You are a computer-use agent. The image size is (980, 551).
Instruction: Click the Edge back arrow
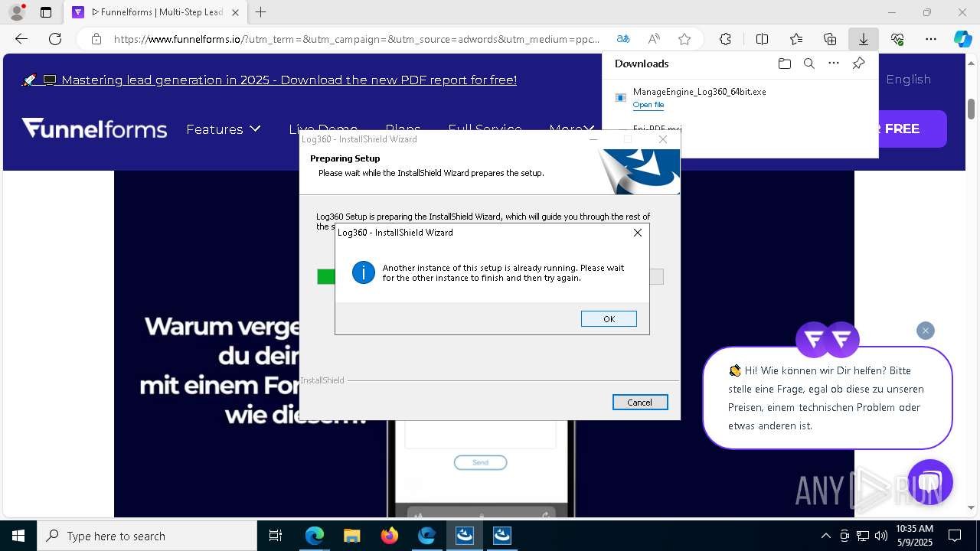click(21, 39)
